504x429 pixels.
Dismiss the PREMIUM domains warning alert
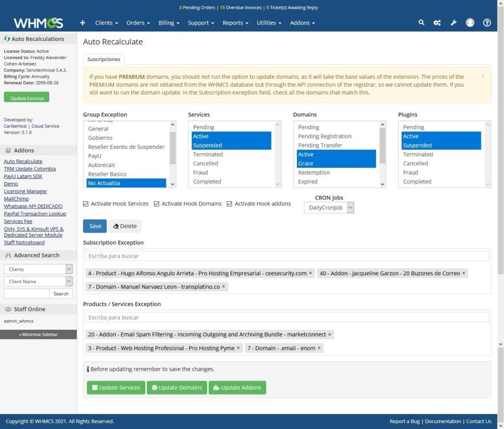tap(483, 76)
